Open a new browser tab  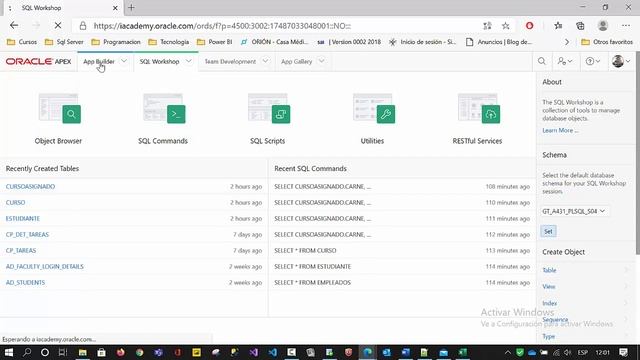click(x=131, y=7)
